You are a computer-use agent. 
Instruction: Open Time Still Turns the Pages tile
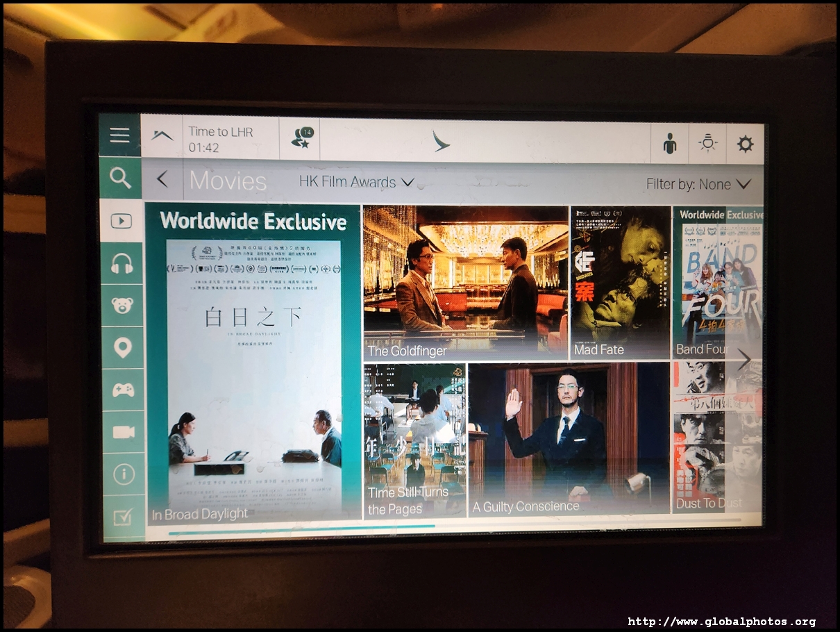(415, 440)
